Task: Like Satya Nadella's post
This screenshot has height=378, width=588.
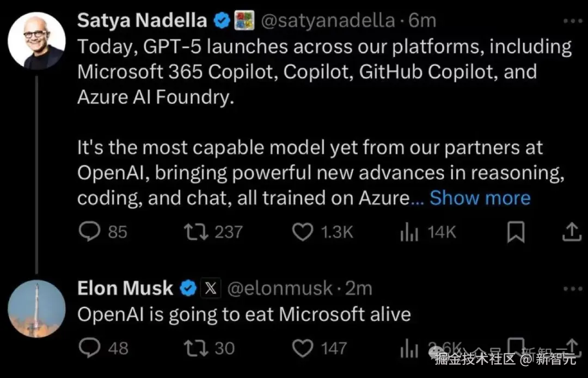Action: click(303, 232)
